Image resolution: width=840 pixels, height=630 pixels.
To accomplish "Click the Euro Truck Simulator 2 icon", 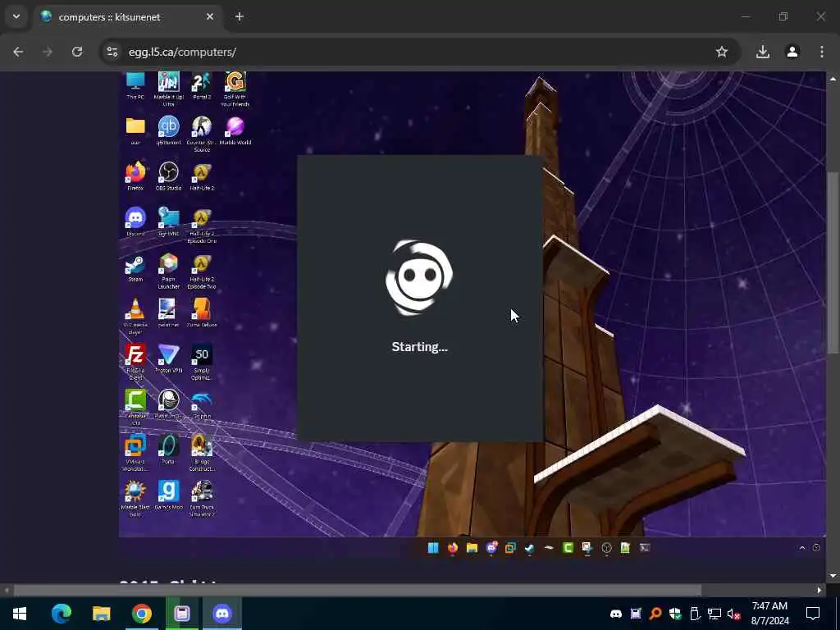I will pyautogui.click(x=202, y=498).
